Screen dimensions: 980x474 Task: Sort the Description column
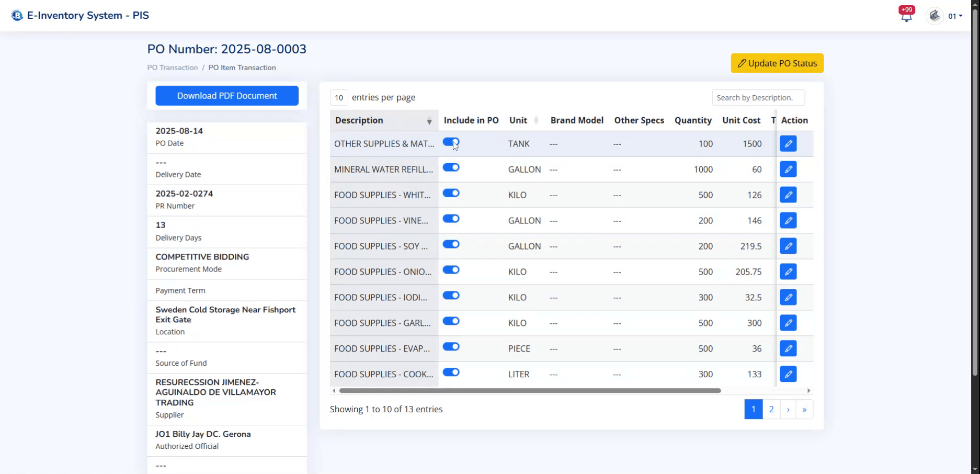(x=429, y=120)
